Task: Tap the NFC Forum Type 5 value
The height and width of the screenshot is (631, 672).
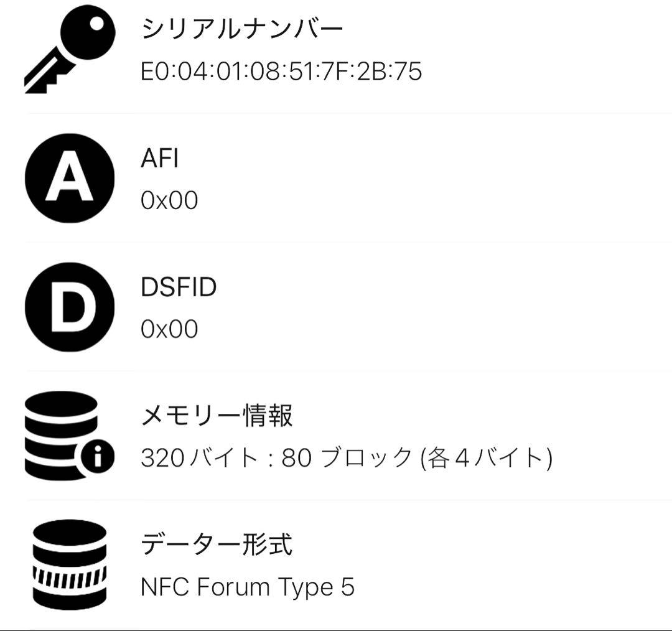Action: (x=248, y=587)
